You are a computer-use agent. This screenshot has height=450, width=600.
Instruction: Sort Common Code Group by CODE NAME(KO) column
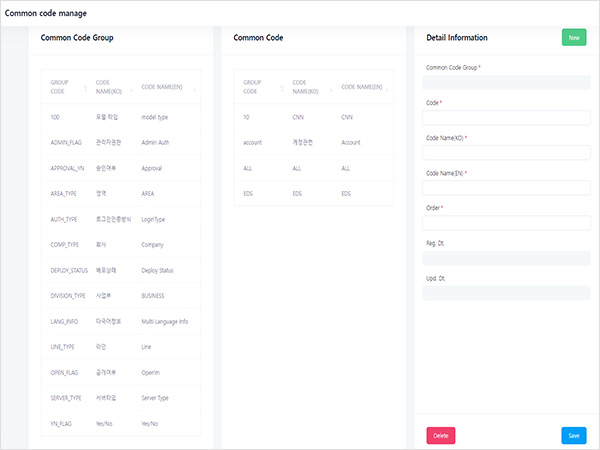tap(110, 86)
